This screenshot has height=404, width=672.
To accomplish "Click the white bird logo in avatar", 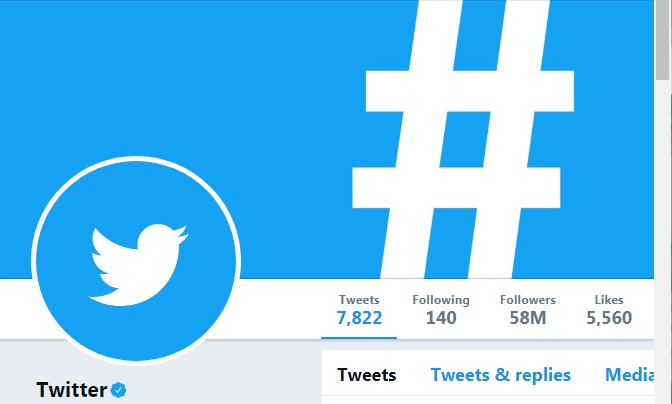I will 138,265.
